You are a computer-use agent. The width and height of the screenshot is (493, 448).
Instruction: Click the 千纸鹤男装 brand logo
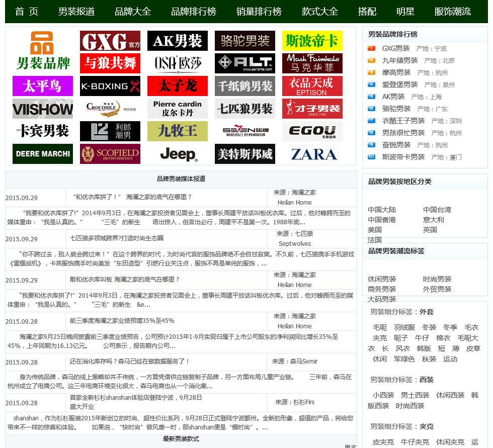[245, 86]
